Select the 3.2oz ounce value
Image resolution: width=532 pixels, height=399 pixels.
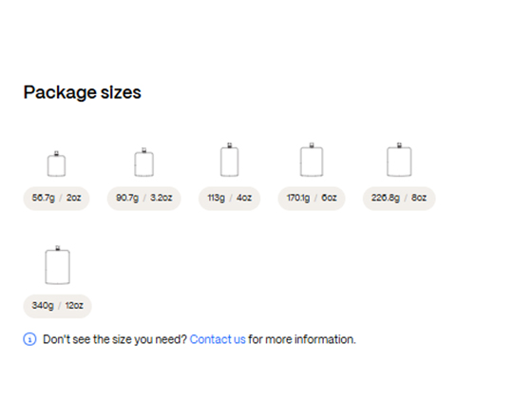tap(161, 198)
